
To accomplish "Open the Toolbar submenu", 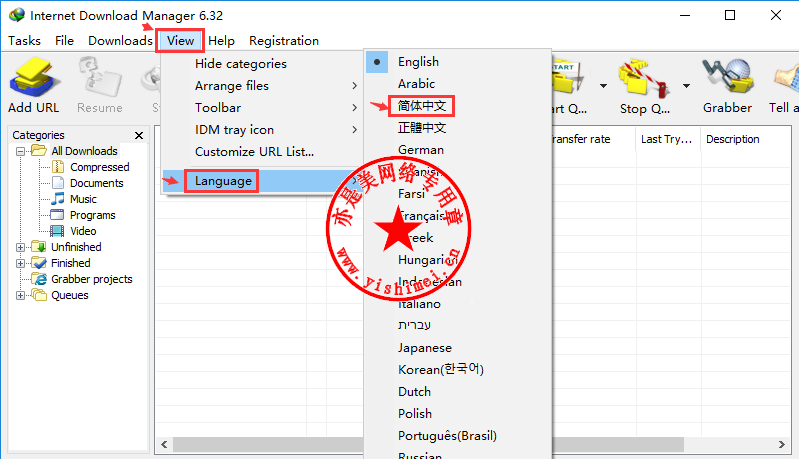I will tap(261, 107).
